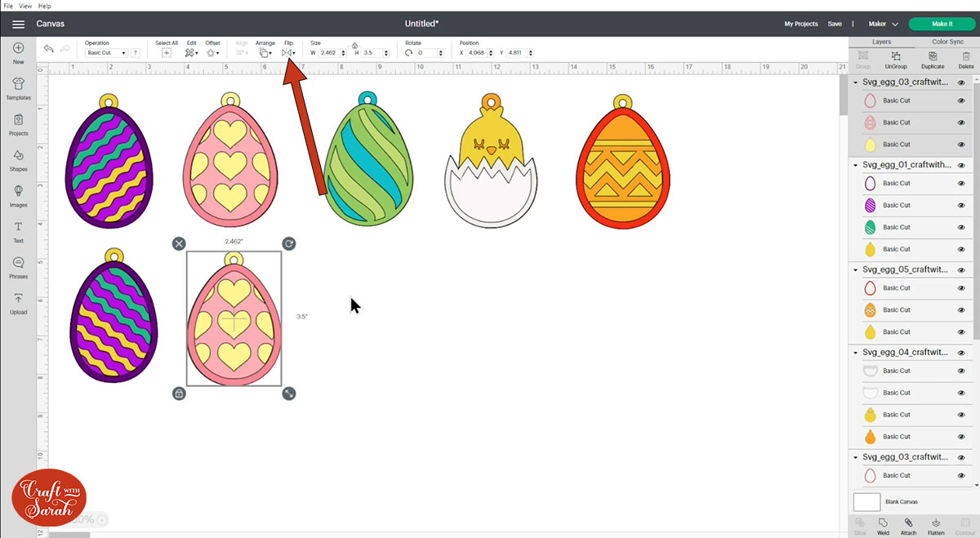
Task: UnGroup the selected group
Action: (896, 58)
